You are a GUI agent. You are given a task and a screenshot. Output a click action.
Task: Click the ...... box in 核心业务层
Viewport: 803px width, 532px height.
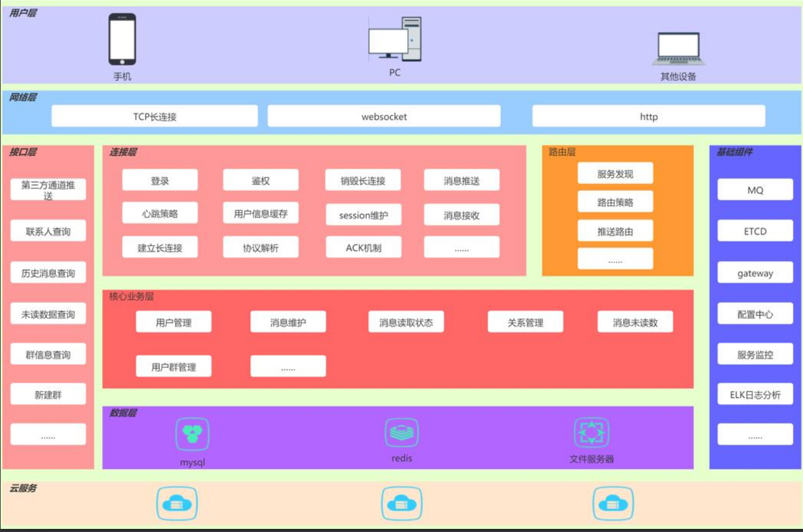coord(288,366)
